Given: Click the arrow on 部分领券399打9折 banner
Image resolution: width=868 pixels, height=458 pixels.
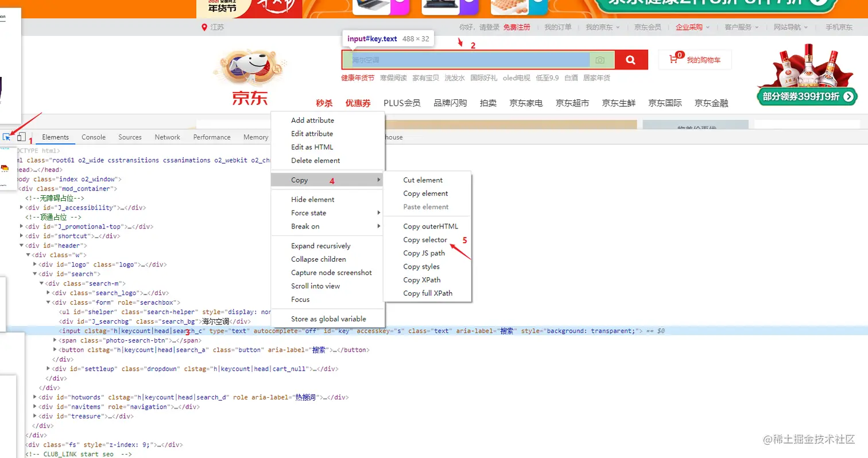Looking at the screenshot, I should (x=849, y=97).
